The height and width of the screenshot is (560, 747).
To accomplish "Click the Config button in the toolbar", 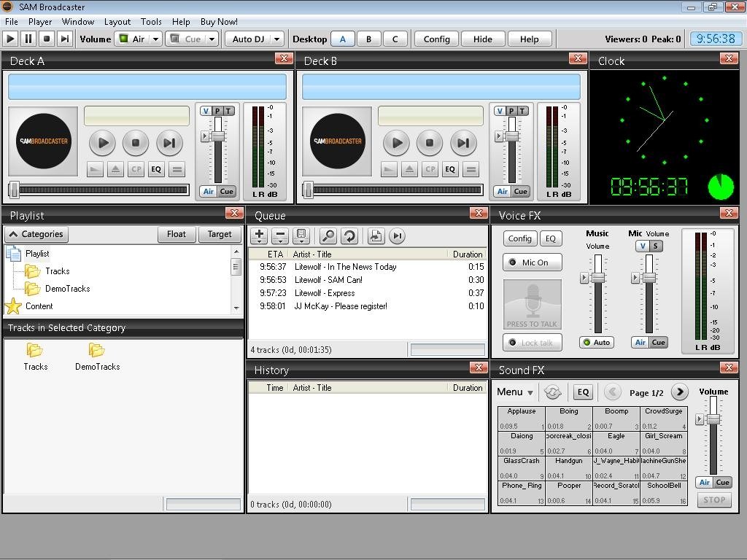I will 436,39.
